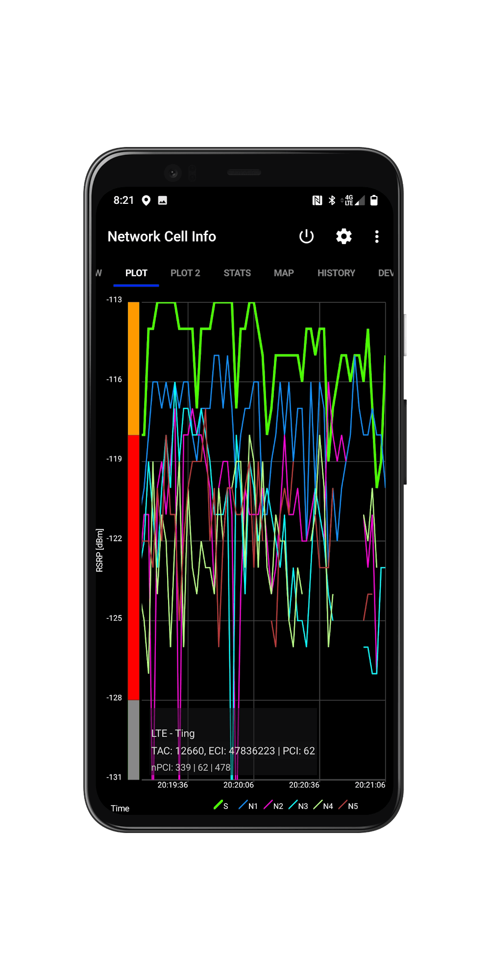490x980 pixels.
Task: Toggle the N1 neighbor legend entry
Action: click(248, 806)
